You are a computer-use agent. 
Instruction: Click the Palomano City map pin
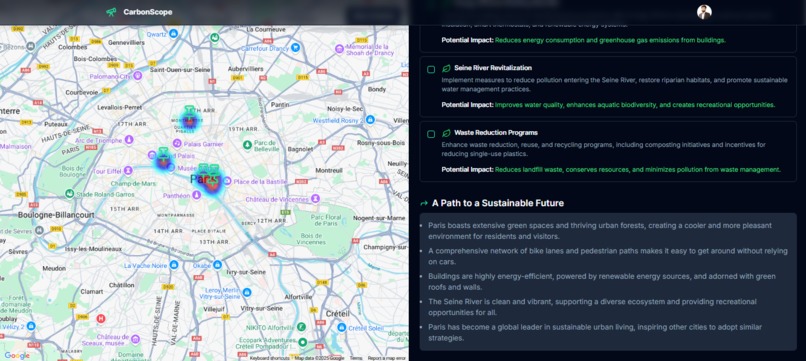coord(138,76)
